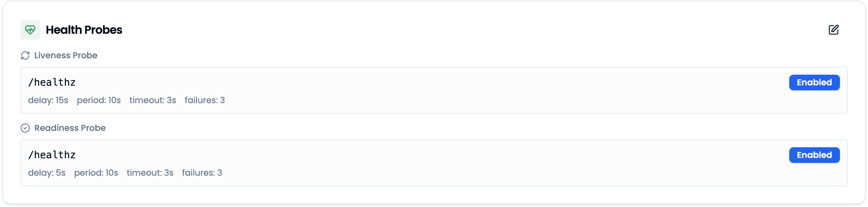Select the Readiness Probe label

pyautogui.click(x=70, y=128)
